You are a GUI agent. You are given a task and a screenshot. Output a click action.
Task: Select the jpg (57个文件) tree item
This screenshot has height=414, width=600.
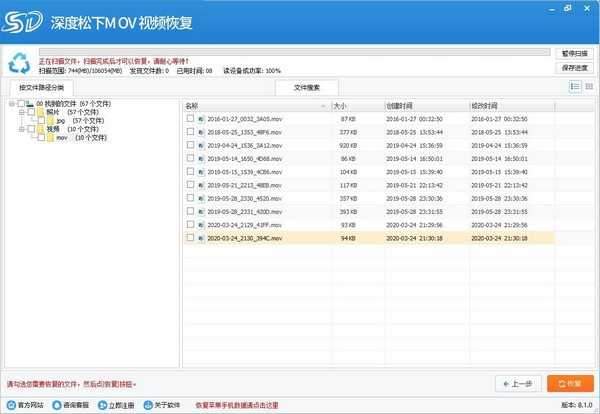[x=80, y=121]
